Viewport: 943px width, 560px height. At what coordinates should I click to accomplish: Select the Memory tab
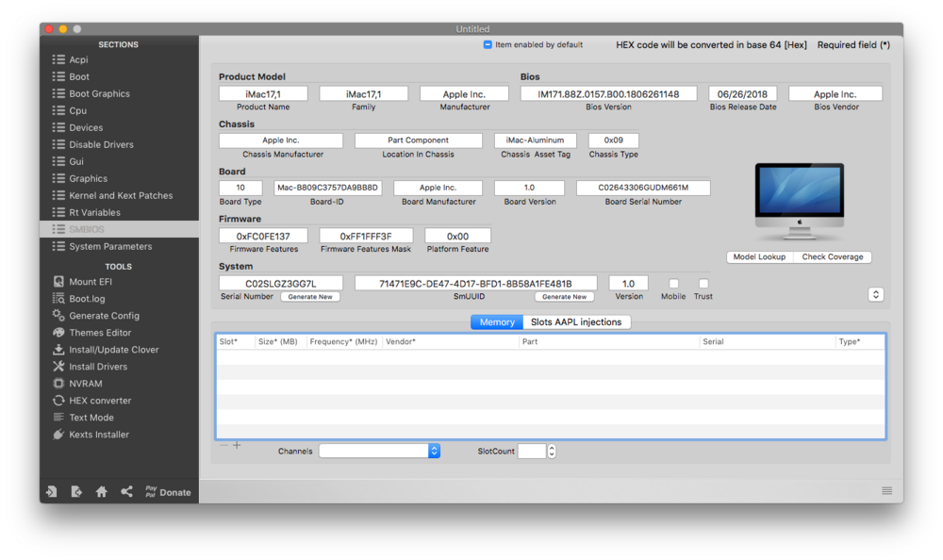coord(497,322)
